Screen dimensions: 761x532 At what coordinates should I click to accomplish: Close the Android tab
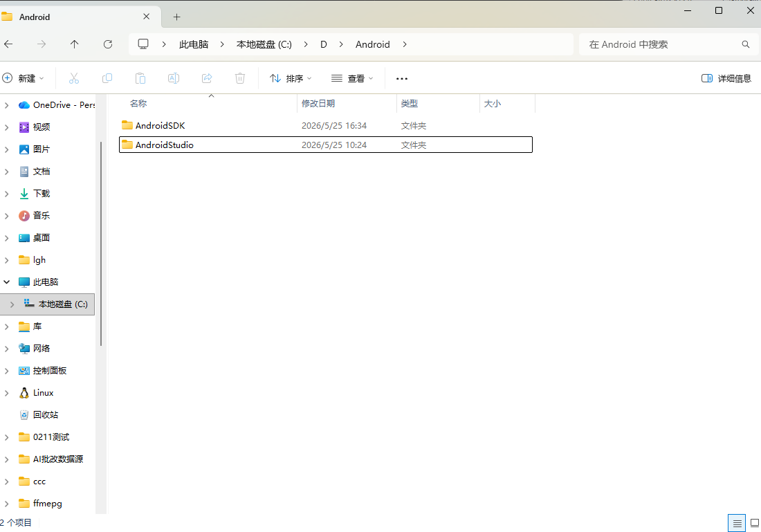(x=146, y=17)
